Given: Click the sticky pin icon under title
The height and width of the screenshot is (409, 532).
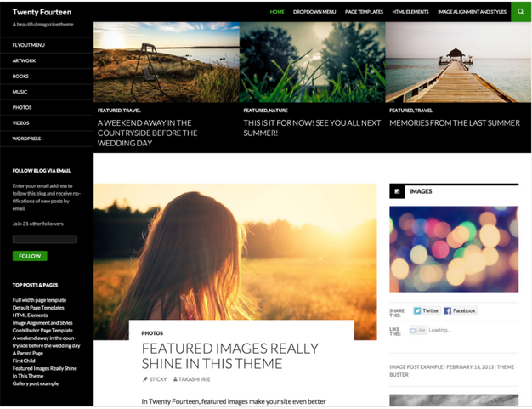Looking at the screenshot, I should click(144, 379).
